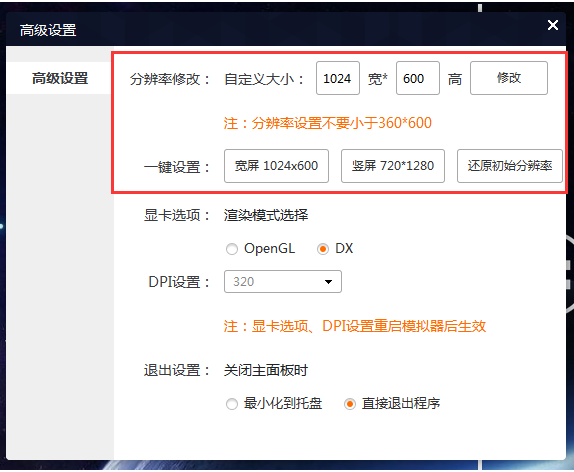Click the 渲染模式选择 label
The height and width of the screenshot is (472, 574).
click(266, 215)
